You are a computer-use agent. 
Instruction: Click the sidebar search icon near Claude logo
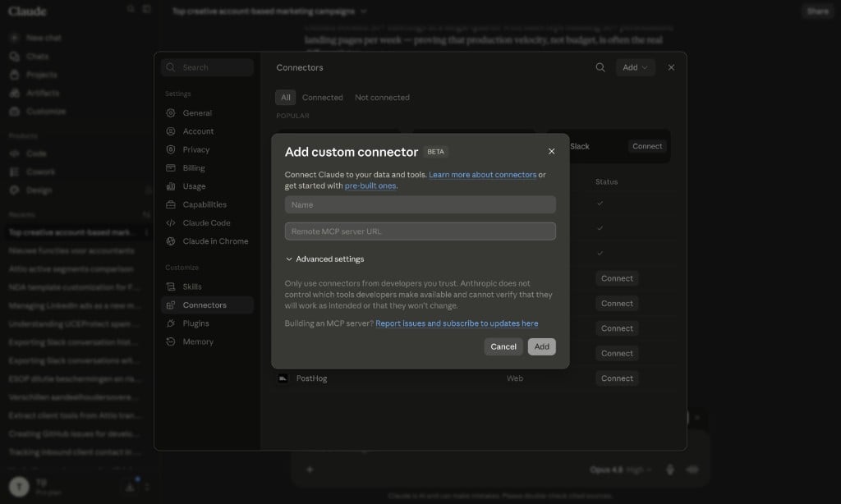click(x=131, y=9)
